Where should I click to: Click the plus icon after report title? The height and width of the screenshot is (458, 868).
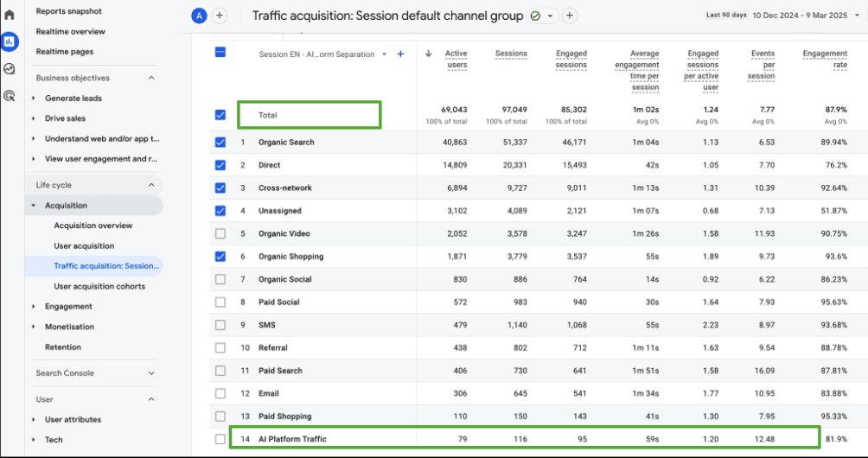pos(570,16)
